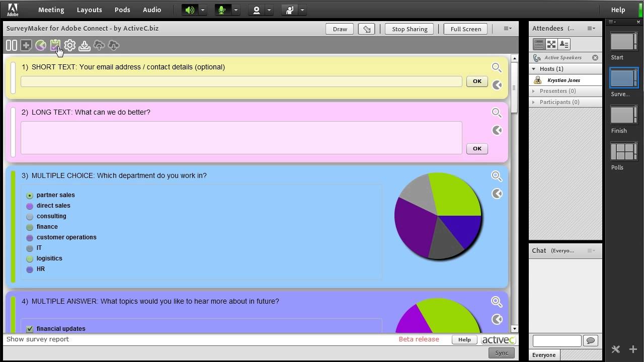Click OK for the email address question

(477, 81)
